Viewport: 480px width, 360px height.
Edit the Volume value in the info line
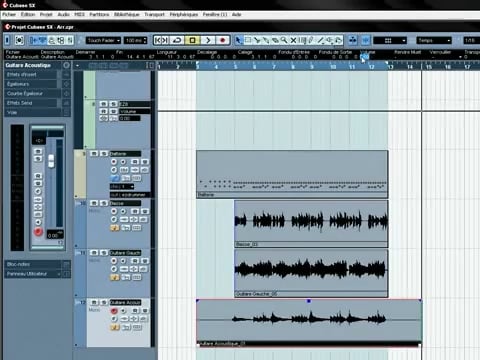click(x=365, y=57)
